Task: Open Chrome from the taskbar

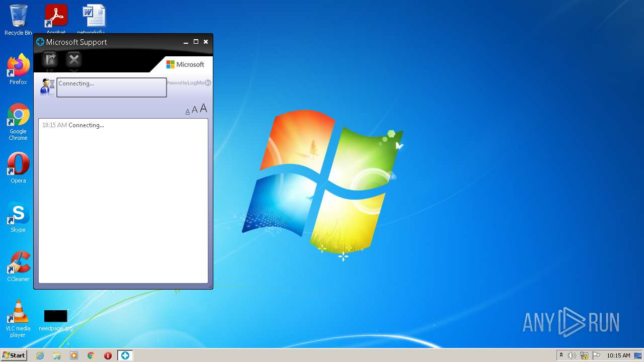Action: pyautogui.click(x=91, y=355)
